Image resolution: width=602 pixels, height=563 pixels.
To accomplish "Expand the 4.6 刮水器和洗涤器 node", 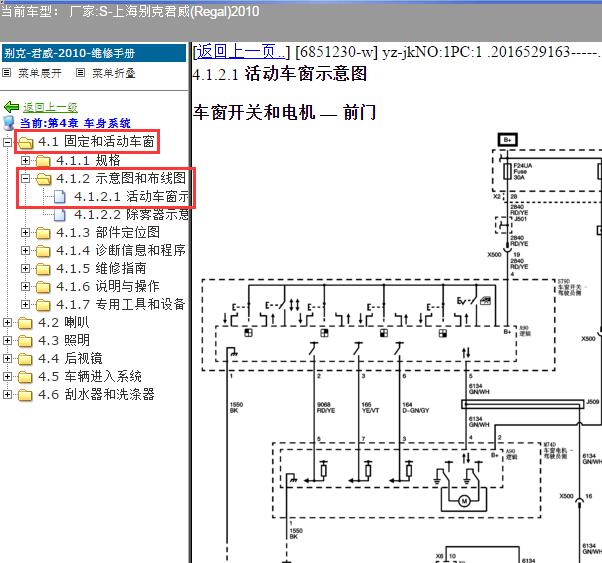I will (x=7, y=395).
